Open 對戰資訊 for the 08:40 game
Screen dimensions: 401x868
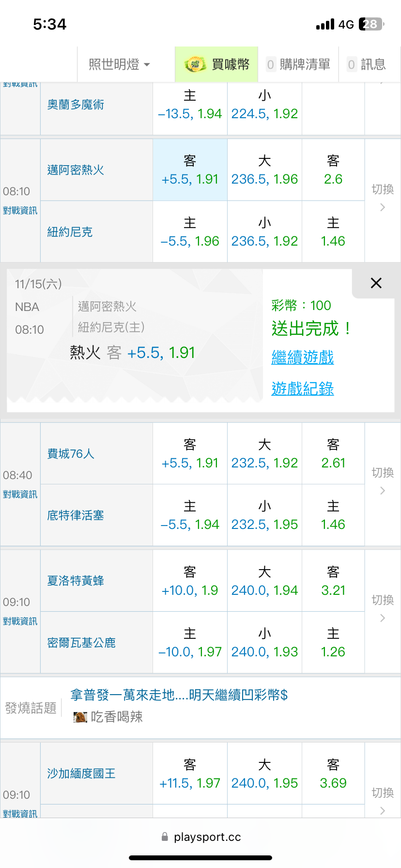tap(20, 495)
